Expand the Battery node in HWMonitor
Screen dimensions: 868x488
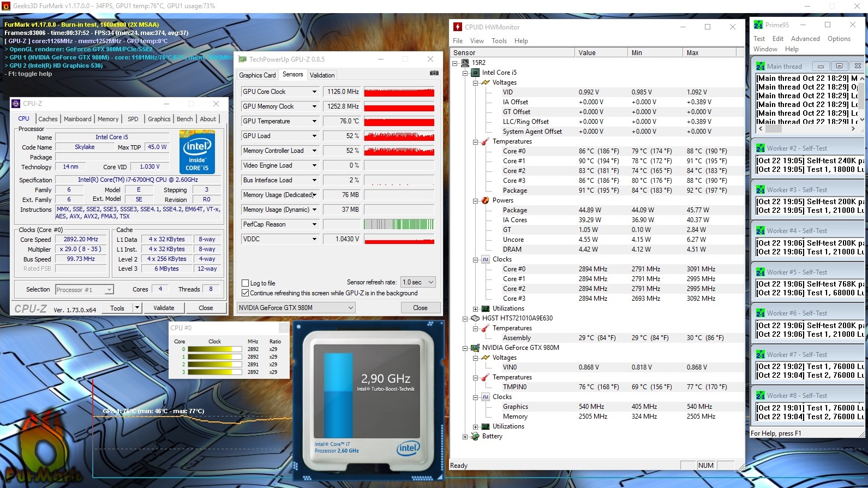[465, 436]
